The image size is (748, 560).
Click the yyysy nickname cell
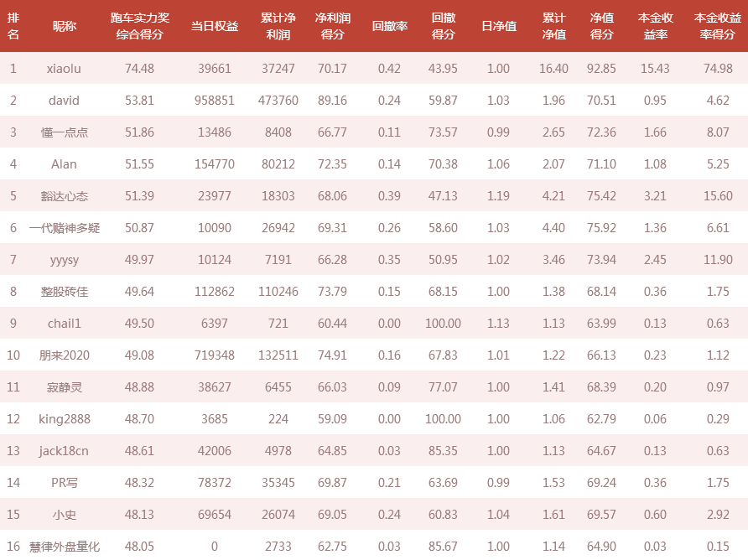(64, 261)
